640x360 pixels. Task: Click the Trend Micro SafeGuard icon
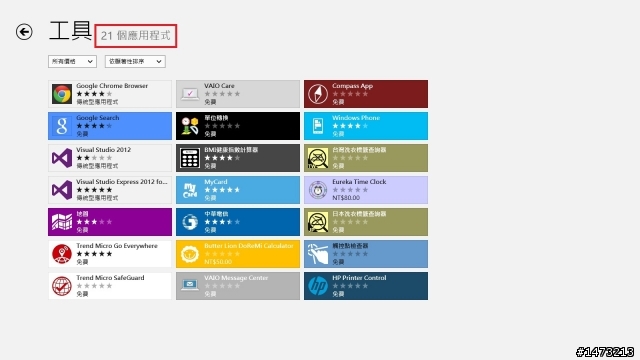(x=62, y=286)
